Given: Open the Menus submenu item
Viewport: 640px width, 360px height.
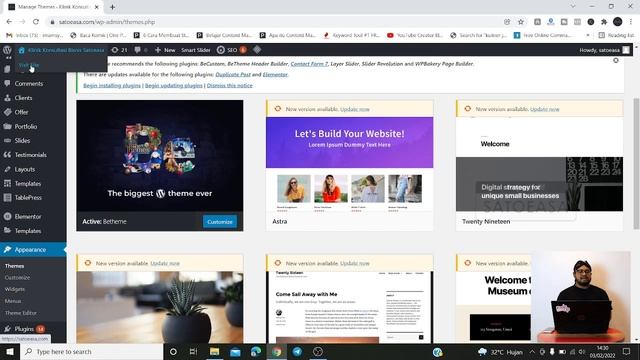Looking at the screenshot, I should coord(13,301).
